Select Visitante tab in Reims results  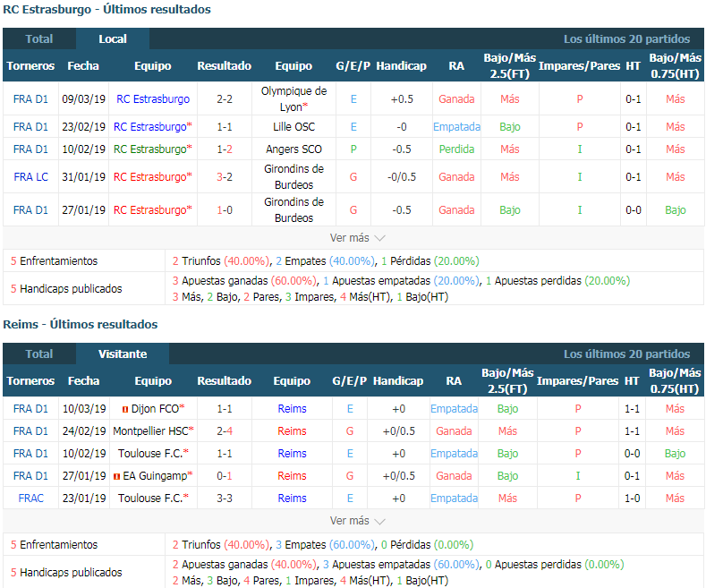[x=123, y=354]
